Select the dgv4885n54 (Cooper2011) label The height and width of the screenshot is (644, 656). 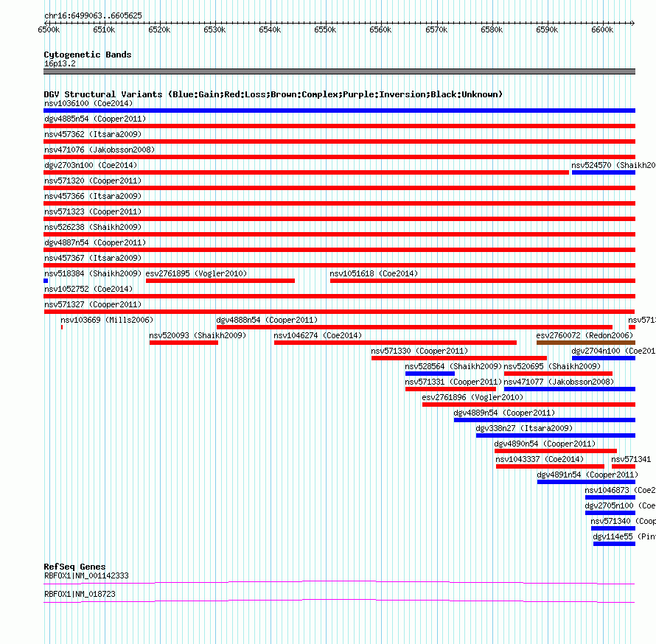(95, 119)
